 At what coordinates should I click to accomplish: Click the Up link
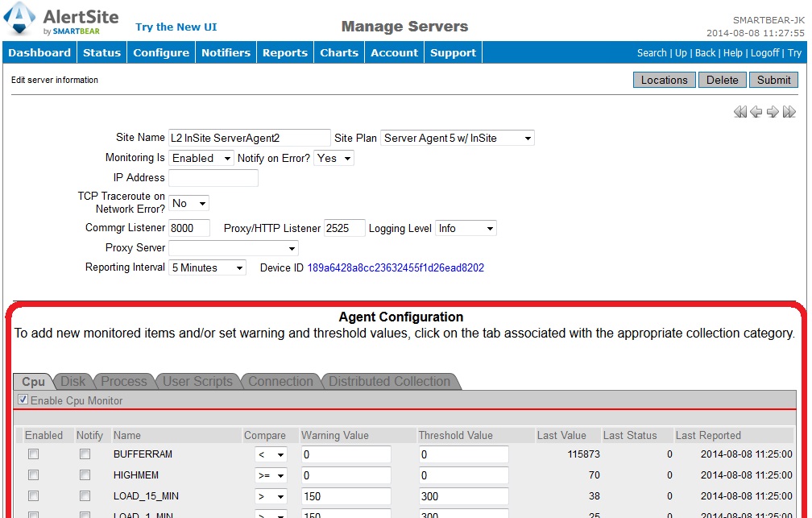[x=681, y=53]
